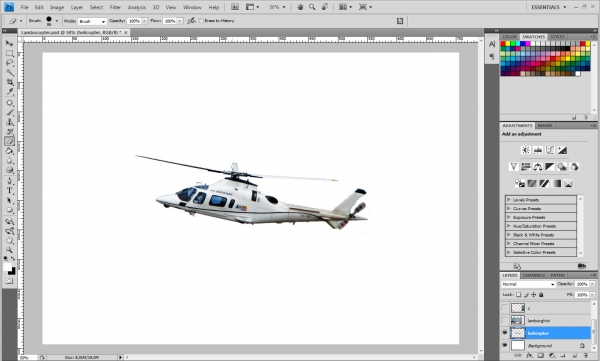Expand Levels Presets
Image resolution: width=600 pixels, height=361 pixels.
pos(509,200)
